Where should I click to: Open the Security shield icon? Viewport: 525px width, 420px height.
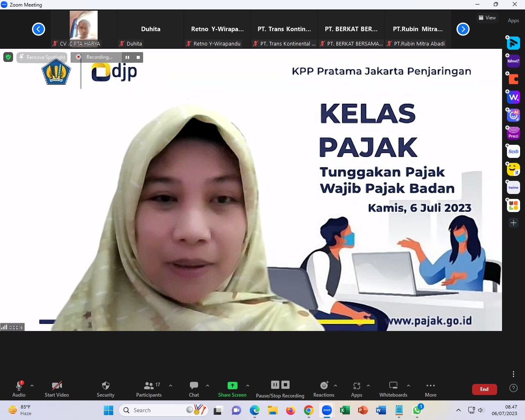point(105,388)
